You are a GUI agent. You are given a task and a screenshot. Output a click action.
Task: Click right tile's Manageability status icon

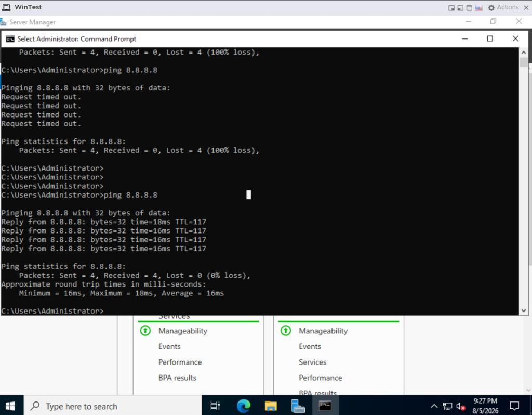286,330
